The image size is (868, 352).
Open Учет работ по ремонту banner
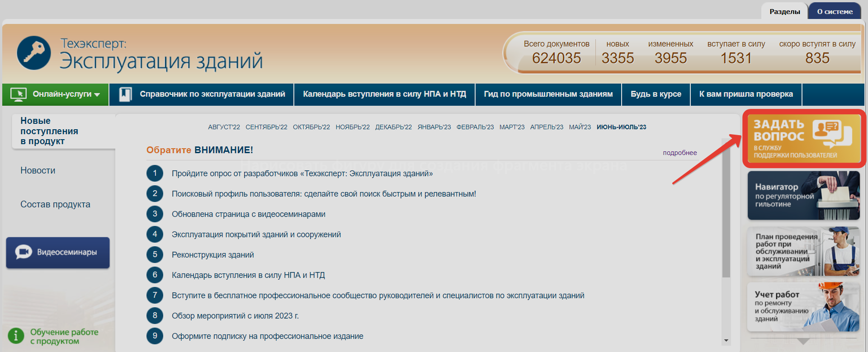pyautogui.click(x=804, y=307)
